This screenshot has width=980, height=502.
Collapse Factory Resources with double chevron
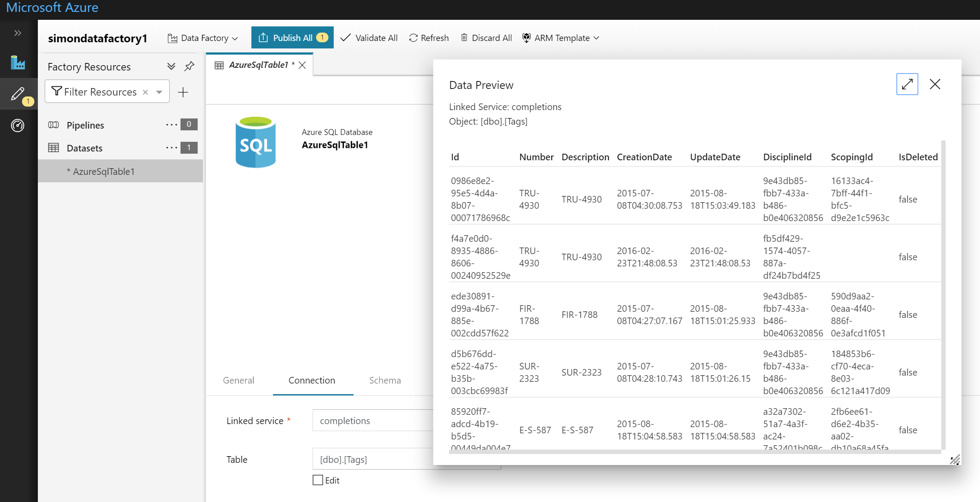click(x=171, y=66)
